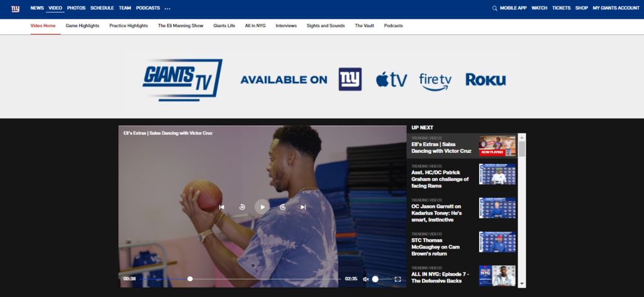Rewind the video 10 seconds
644x297 pixels.
pos(241,207)
